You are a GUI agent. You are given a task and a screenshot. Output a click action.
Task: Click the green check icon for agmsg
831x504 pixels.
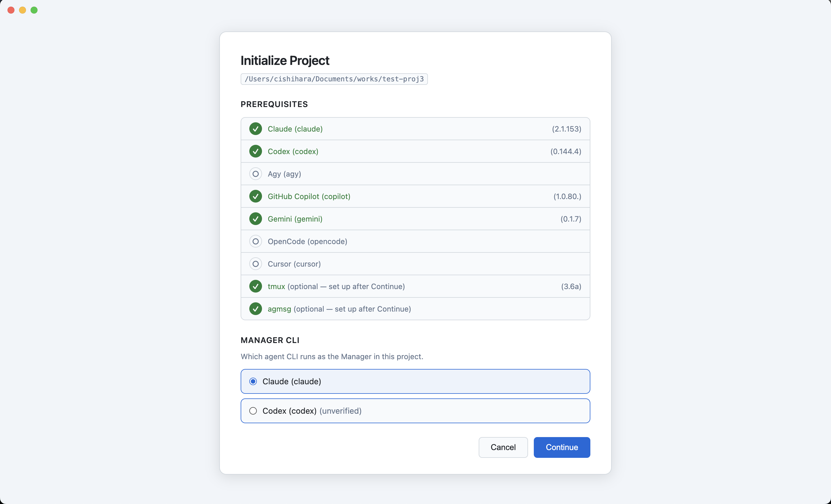pos(256,309)
